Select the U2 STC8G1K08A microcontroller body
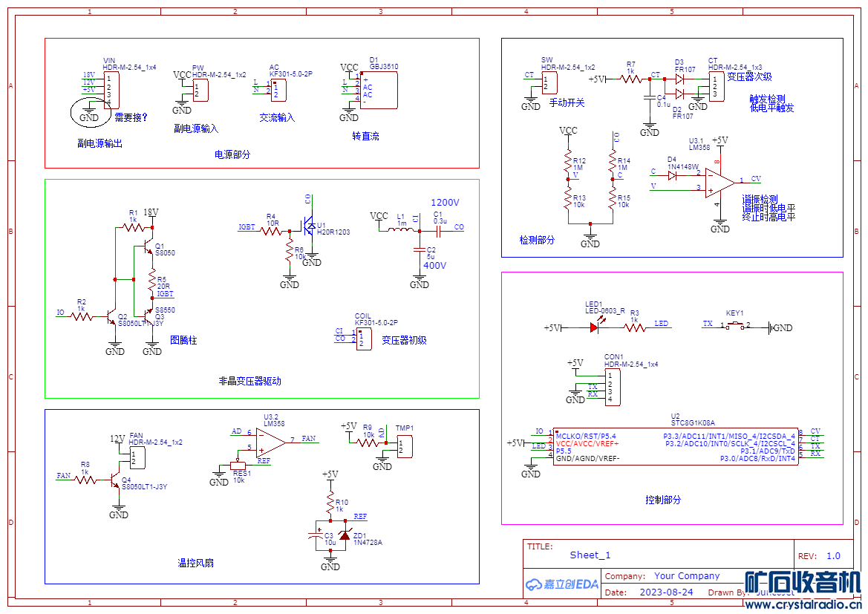 (x=676, y=447)
